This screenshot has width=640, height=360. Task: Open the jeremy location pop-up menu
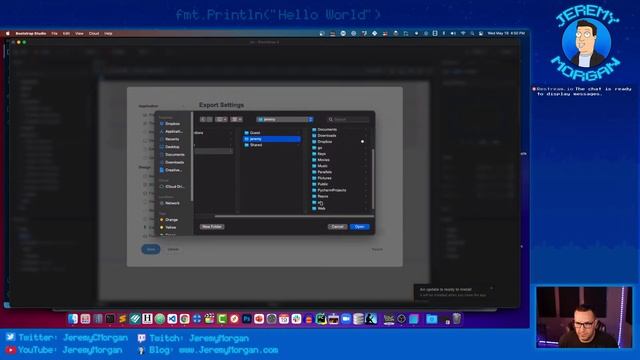(285, 119)
